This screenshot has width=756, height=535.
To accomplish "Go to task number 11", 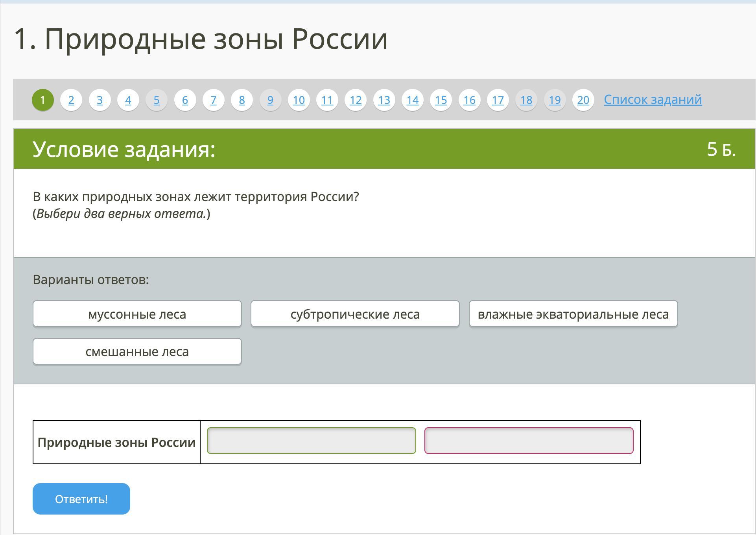I will pyautogui.click(x=327, y=100).
